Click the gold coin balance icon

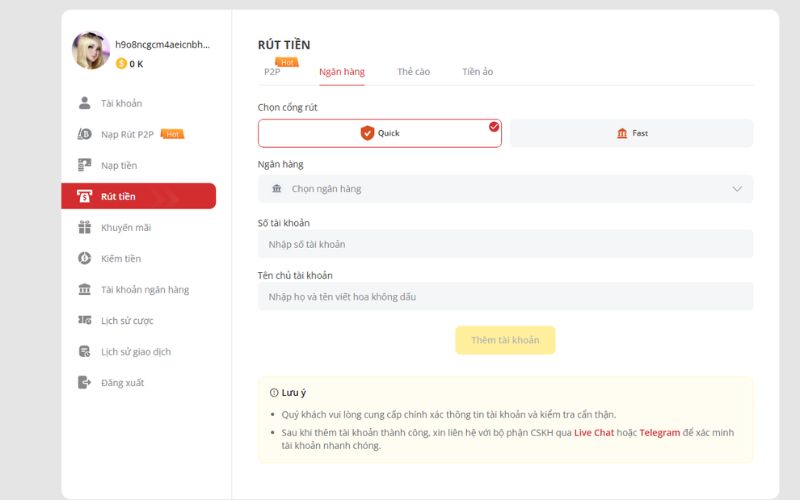(121, 63)
